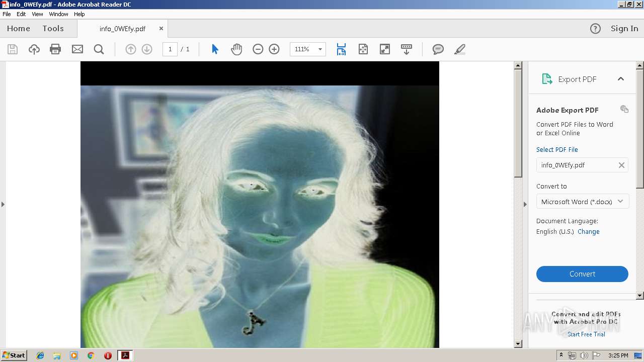Click the Sign In link

click(x=624, y=29)
